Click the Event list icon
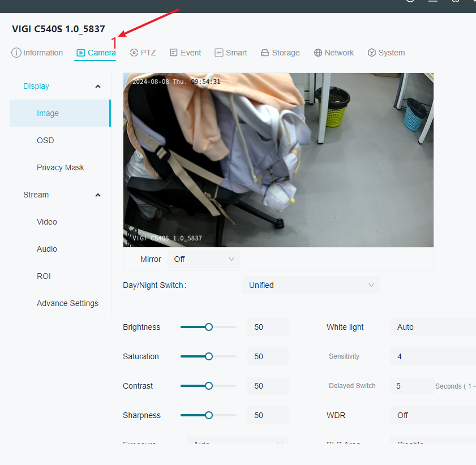Viewport: 476px width, 465px height. tap(174, 53)
